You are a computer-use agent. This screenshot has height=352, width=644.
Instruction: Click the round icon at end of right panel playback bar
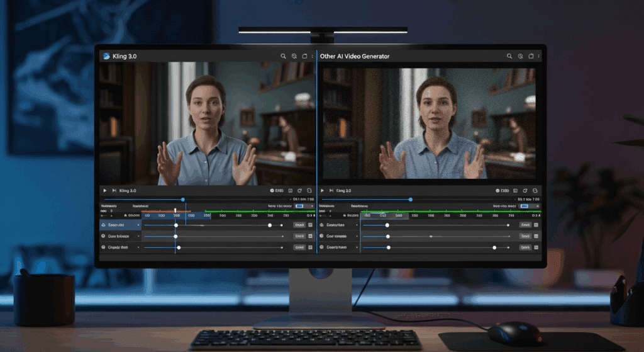click(x=535, y=191)
